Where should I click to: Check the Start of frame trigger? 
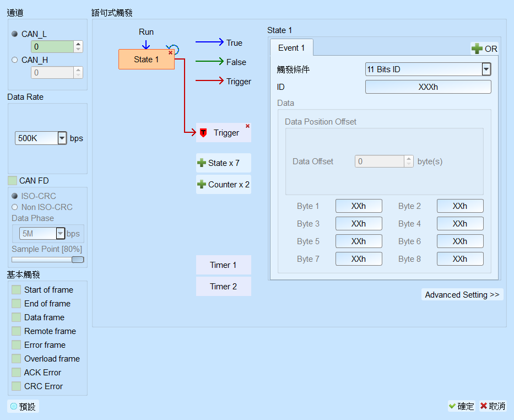pos(16,290)
